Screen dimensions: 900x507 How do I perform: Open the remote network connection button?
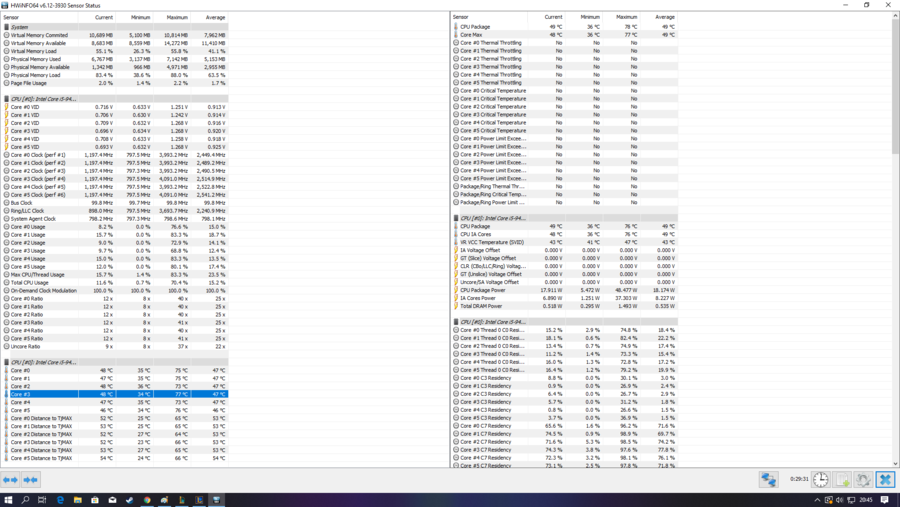769,479
